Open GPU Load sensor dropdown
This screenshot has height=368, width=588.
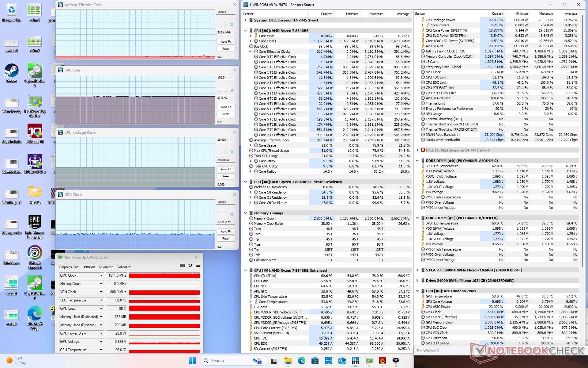point(101,309)
